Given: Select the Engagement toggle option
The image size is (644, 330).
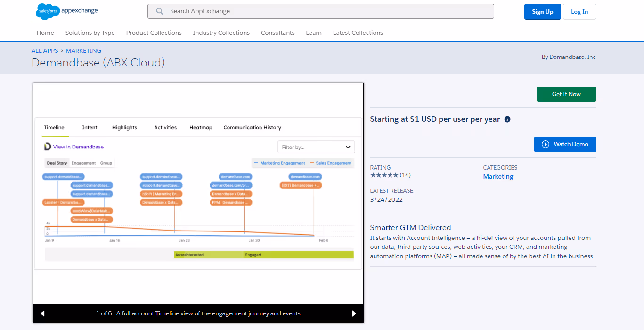Looking at the screenshot, I should [83, 163].
